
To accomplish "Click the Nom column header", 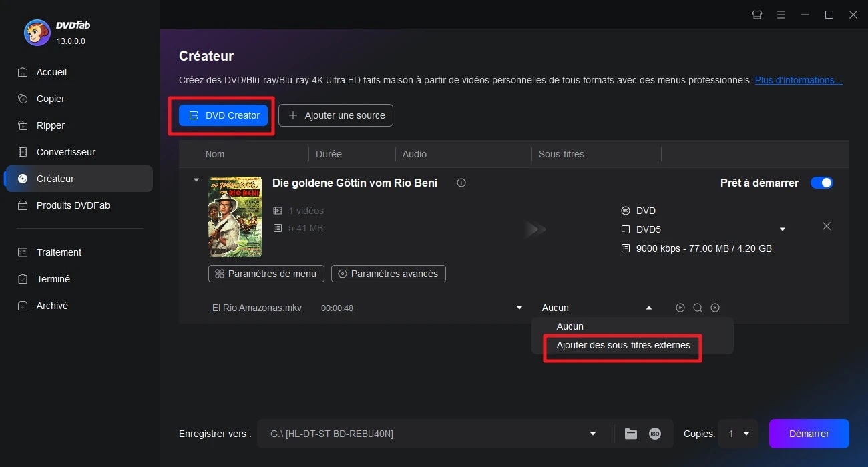I will 215,154.
